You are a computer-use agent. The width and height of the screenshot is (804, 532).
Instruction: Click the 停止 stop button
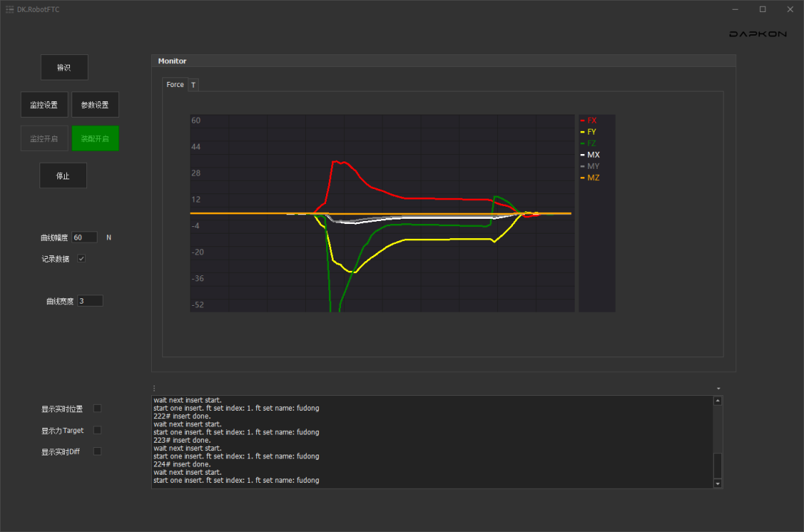[x=63, y=176]
